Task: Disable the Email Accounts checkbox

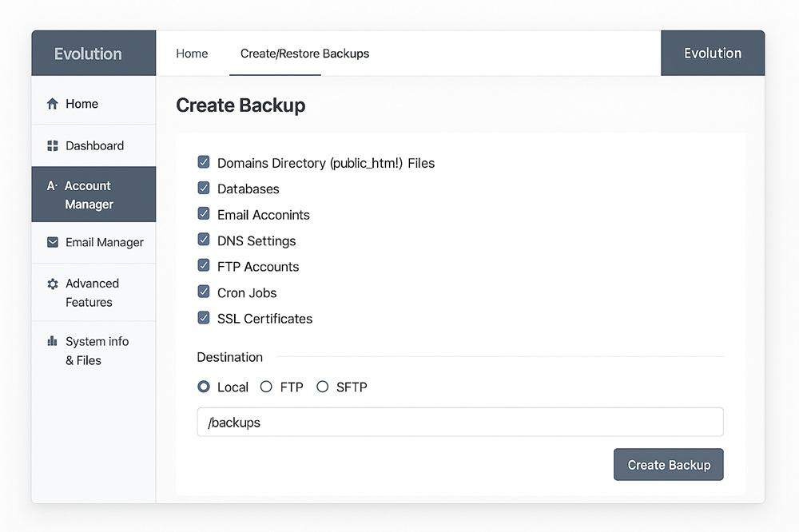Action: tap(204, 214)
